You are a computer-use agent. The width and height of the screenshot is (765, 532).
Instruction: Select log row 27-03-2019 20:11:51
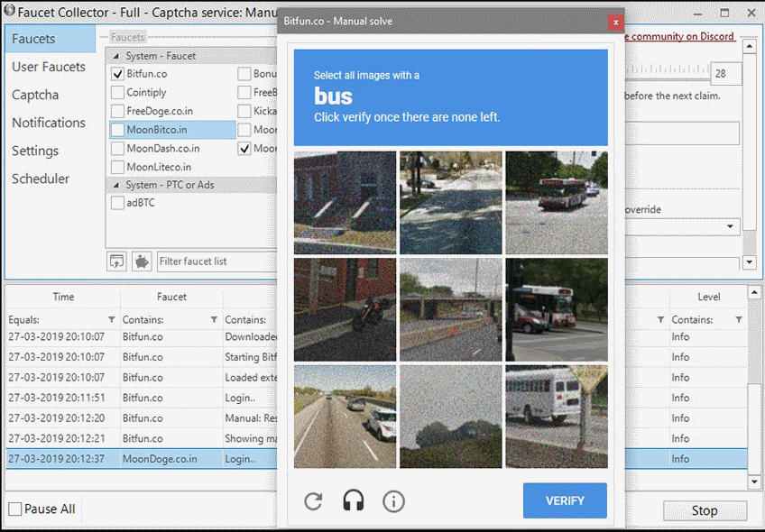142,398
